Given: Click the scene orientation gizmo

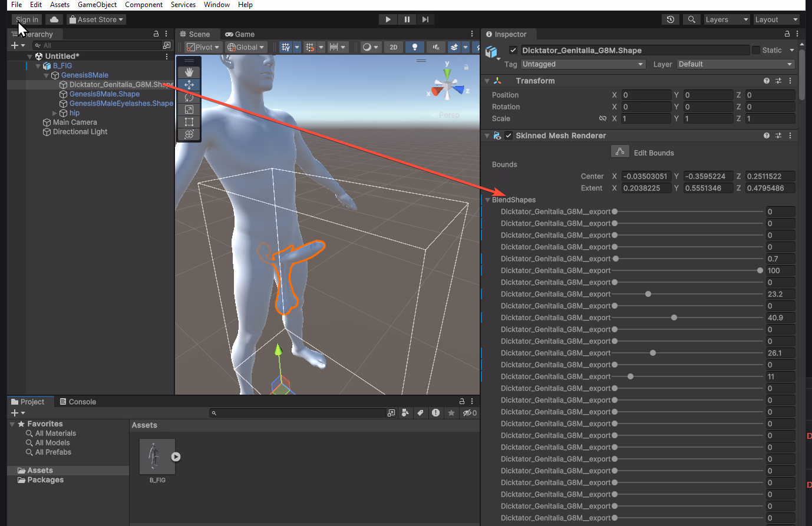Looking at the screenshot, I should [x=448, y=87].
